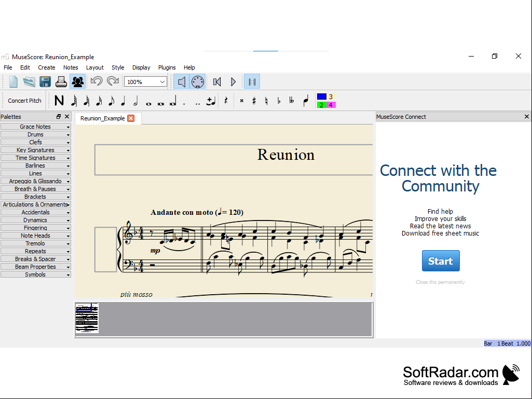
Task: Click the tie note icon
Action: pyautogui.click(x=211, y=101)
